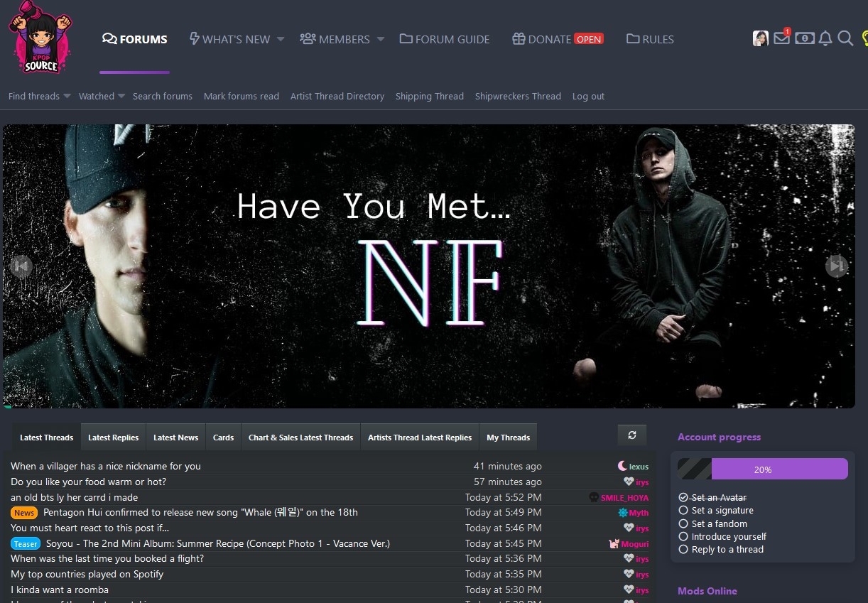This screenshot has width=868, height=603.
Task: Click the 20% account progress bar
Action: (763, 469)
